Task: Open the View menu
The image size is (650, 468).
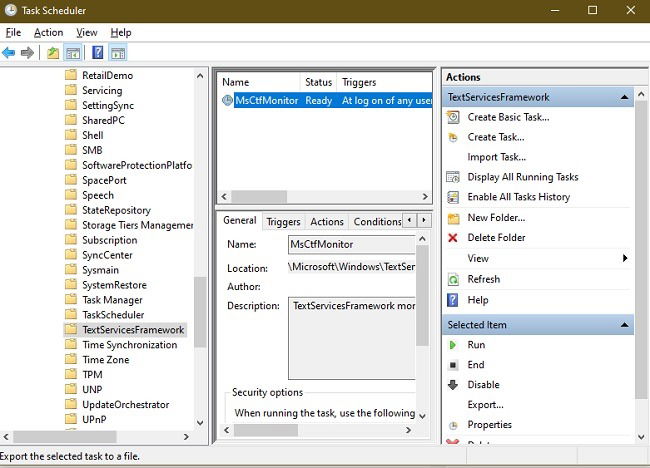Action: coord(87,33)
